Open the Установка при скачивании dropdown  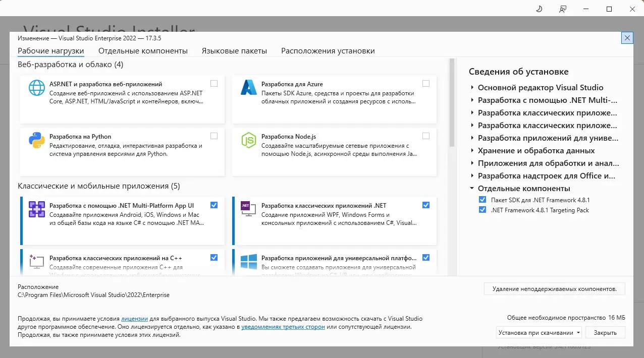539,333
